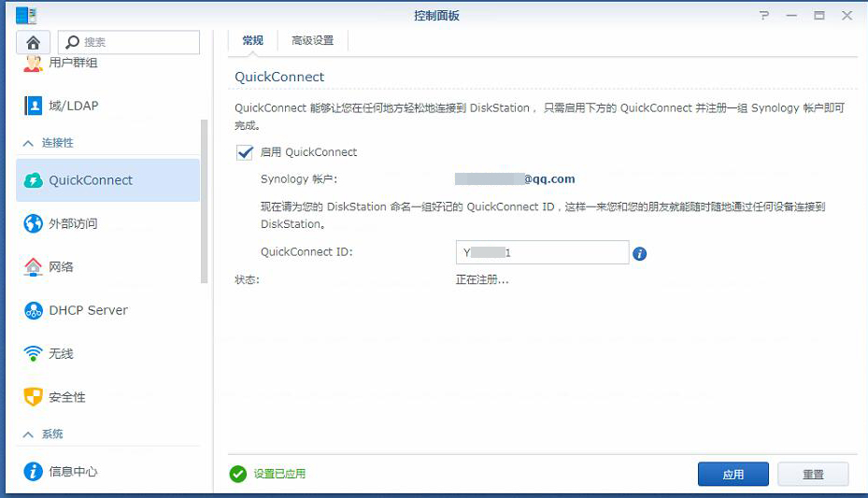
Task: Click the Control Panel app icon
Action: 26,16
